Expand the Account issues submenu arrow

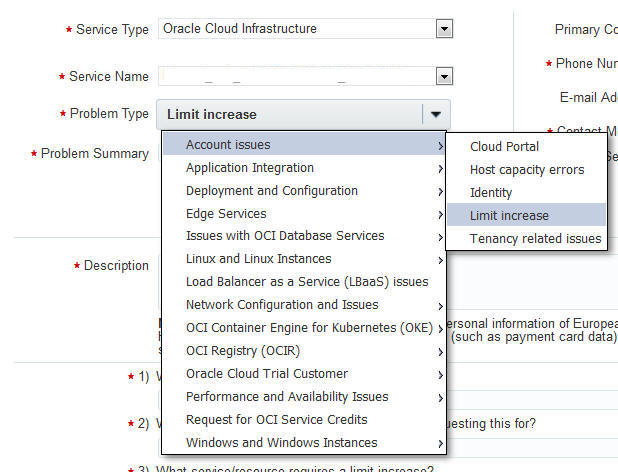coord(441,146)
